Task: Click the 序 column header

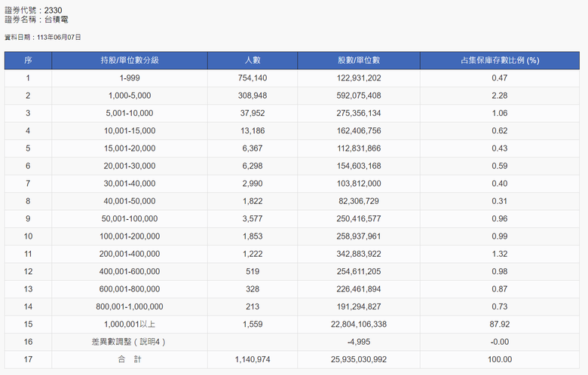Action: pyautogui.click(x=28, y=60)
